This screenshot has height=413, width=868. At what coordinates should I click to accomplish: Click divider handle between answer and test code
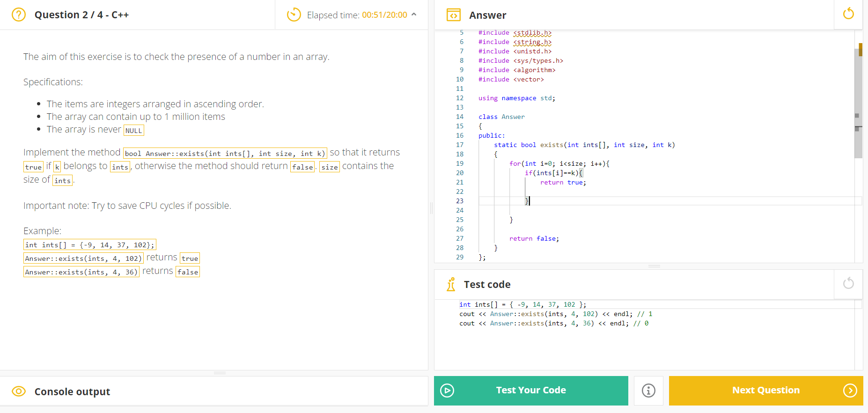655,266
